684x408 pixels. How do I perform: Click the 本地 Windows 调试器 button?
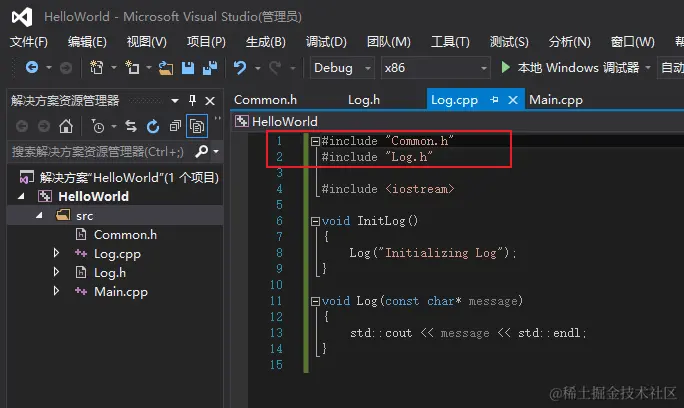click(x=572, y=68)
